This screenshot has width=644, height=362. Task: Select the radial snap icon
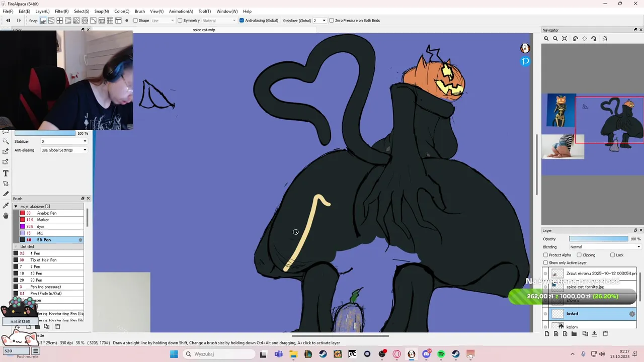pos(76,21)
